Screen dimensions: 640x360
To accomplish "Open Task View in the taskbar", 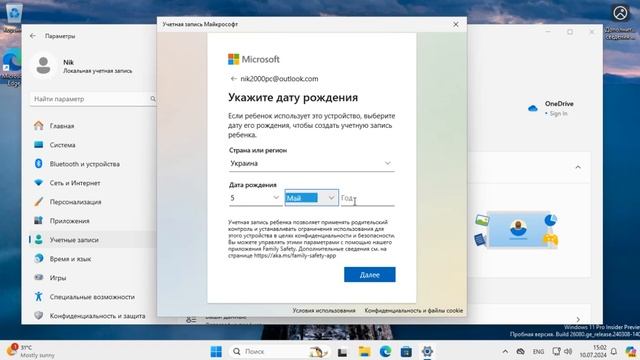I will 342,351.
